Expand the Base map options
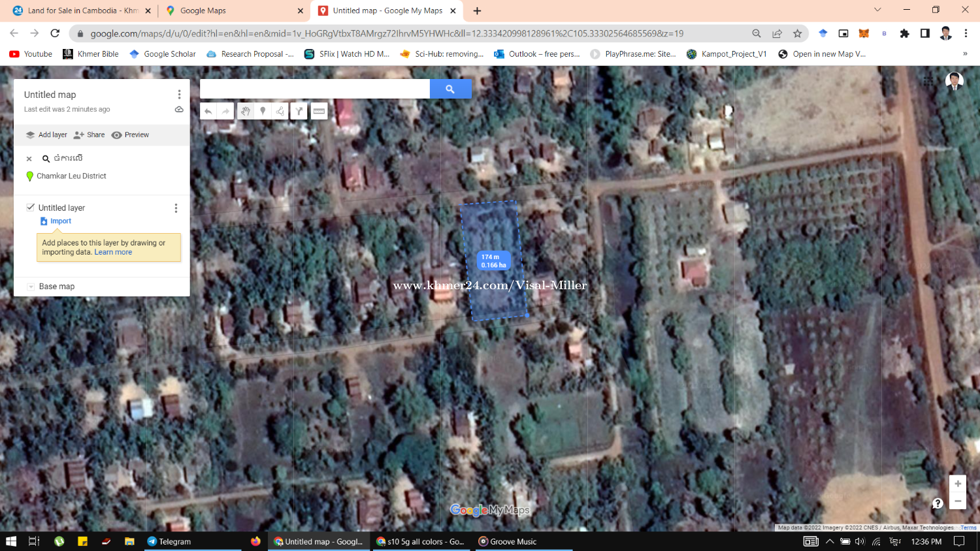980x551 pixels. (x=31, y=287)
